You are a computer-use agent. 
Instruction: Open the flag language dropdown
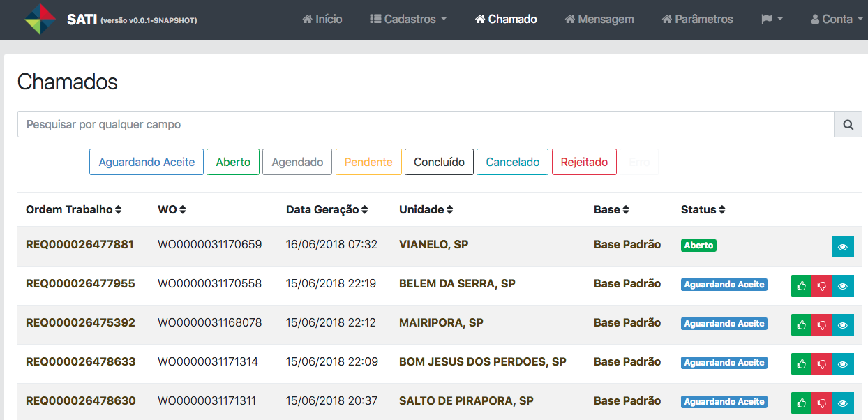(x=772, y=20)
